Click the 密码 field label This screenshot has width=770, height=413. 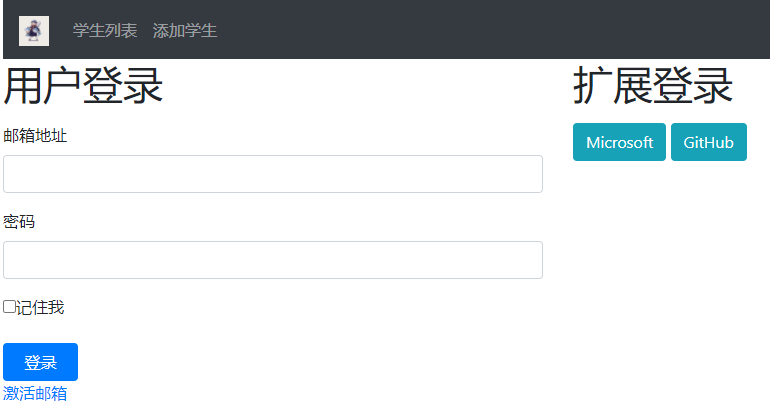point(19,222)
